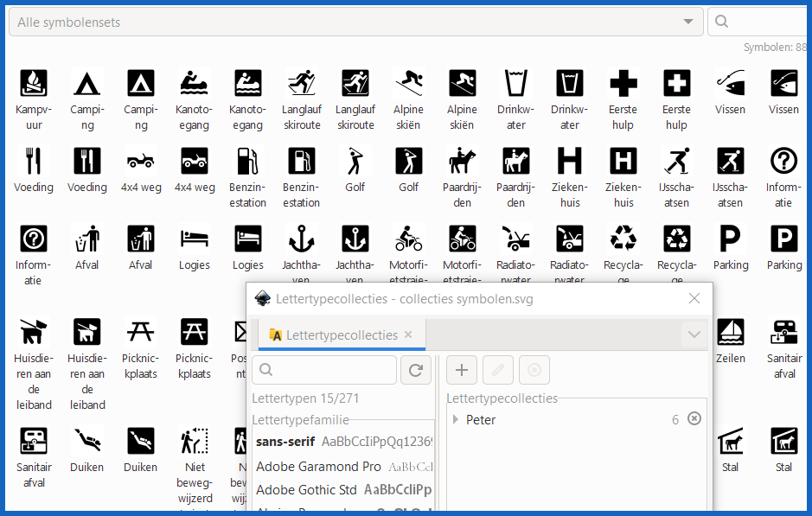Viewport: 812px width, 516px height.
Task: Delete the Peter collection with its x icon
Action: [x=694, y=419]
